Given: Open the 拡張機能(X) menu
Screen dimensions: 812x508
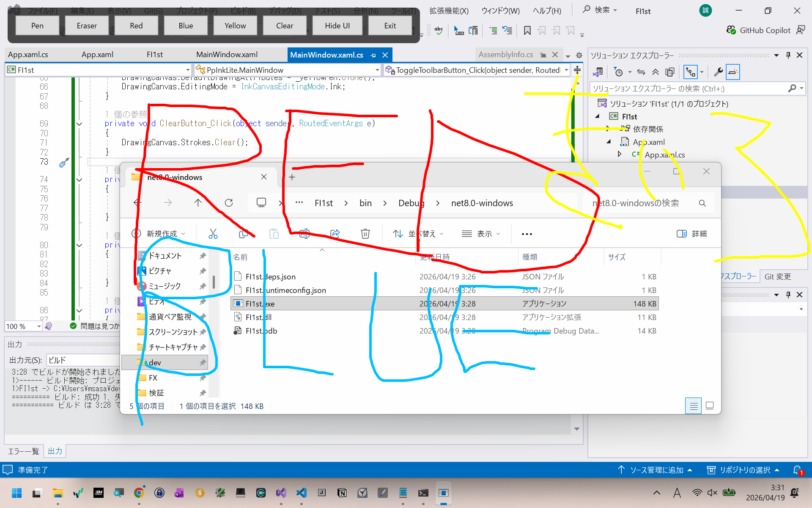Looking at the screenshot, I should 449,11.
